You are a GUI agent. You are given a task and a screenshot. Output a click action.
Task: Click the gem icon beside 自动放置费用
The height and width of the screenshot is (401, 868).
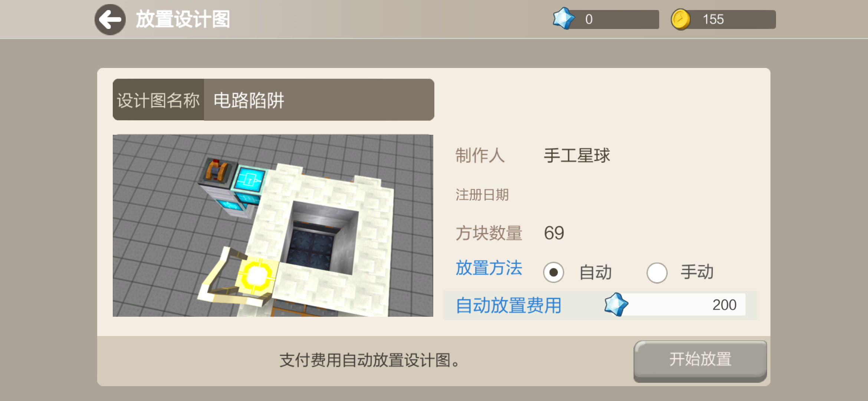(616, 304)
